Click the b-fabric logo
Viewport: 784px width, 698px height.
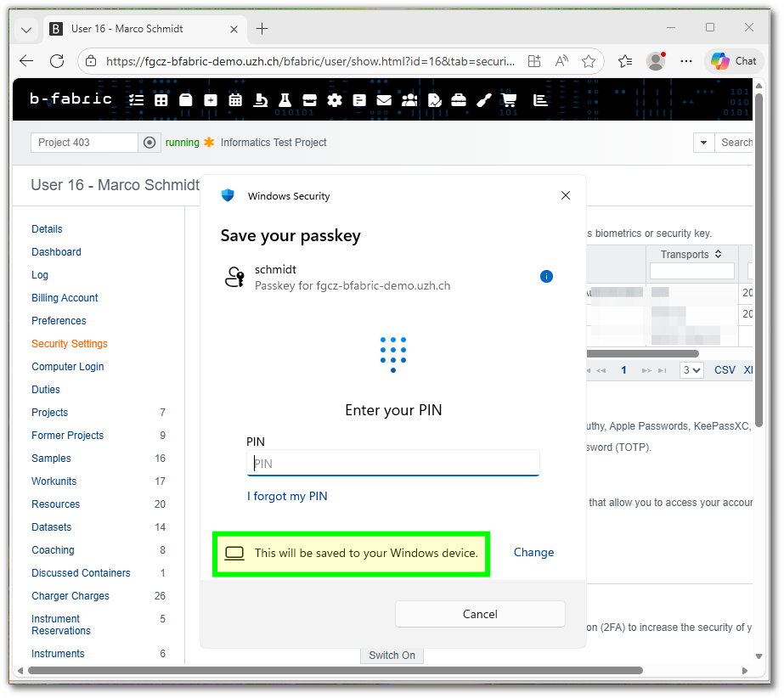tap(71, 99)
